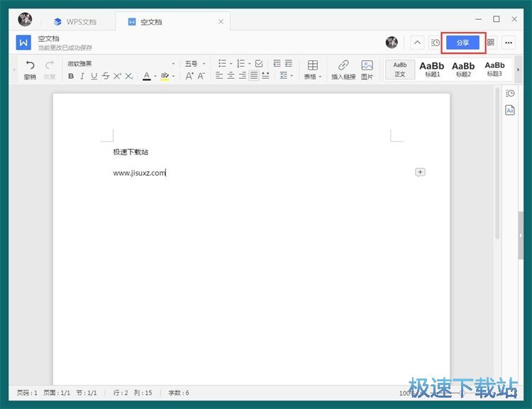Align text to the left

pos(219,75)
